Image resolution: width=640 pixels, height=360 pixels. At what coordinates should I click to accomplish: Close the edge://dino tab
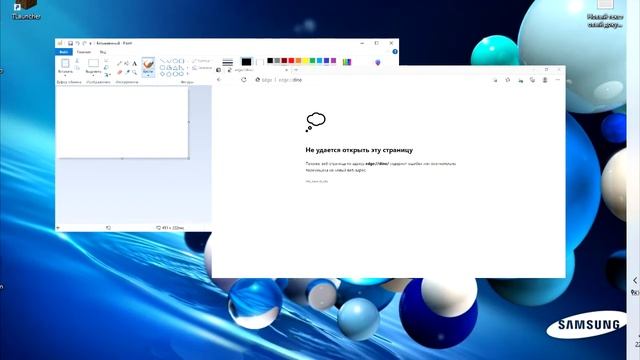click(286, 70)
